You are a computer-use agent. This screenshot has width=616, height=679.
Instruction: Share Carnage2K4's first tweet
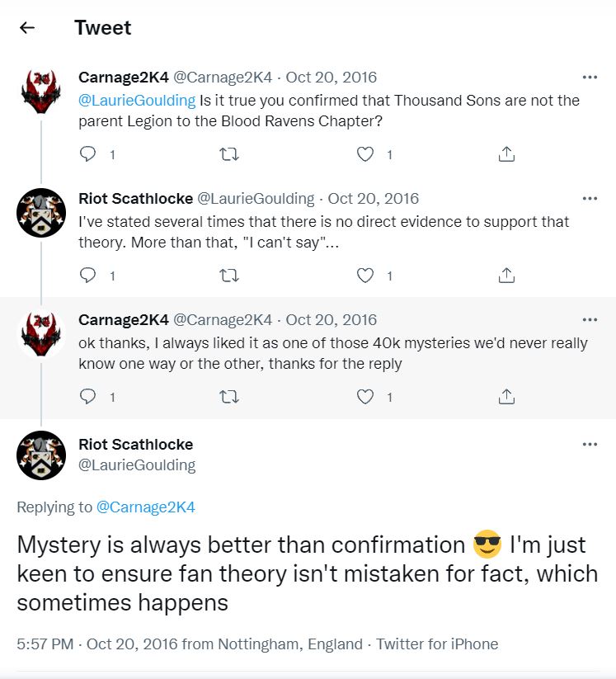507,154
